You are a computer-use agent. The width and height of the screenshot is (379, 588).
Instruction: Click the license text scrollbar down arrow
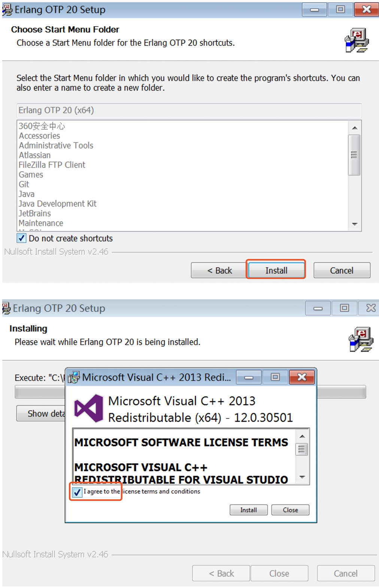pyautogui.click(x=302, y=478)
